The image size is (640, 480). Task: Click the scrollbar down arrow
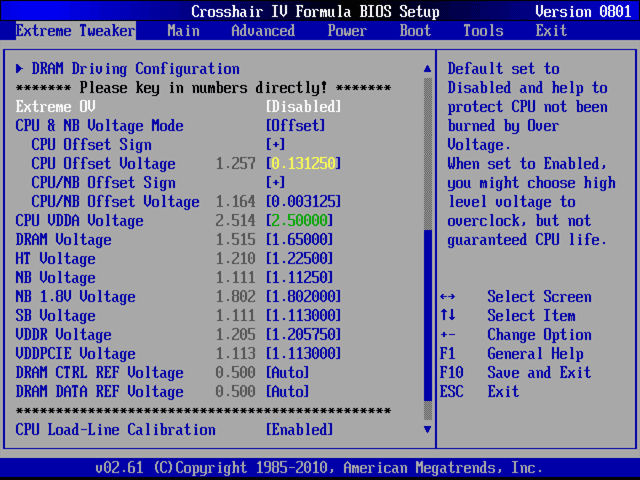coord(428,429)
